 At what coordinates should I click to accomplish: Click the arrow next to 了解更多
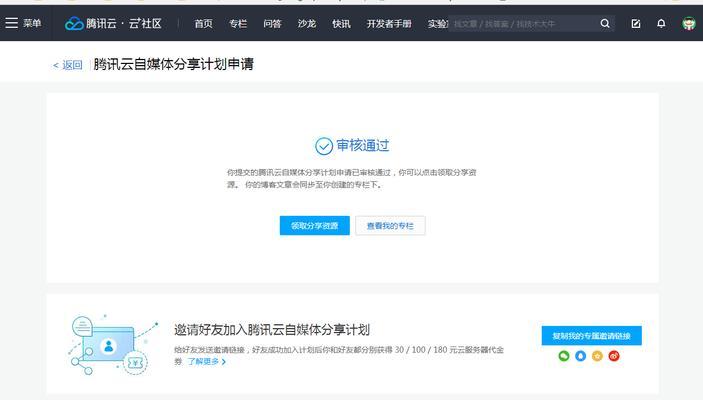click(x=224, y=362)
